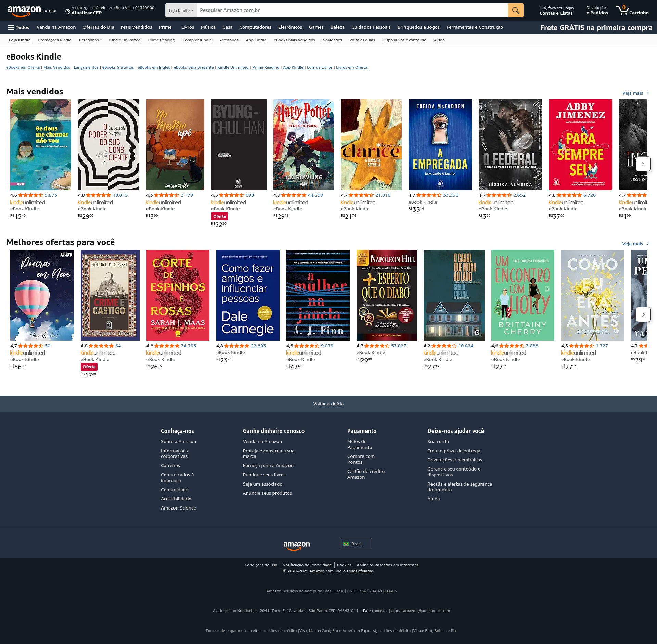Open Carreiras footer link
This screenshot has width=657, height=644.
click(170, 466)
